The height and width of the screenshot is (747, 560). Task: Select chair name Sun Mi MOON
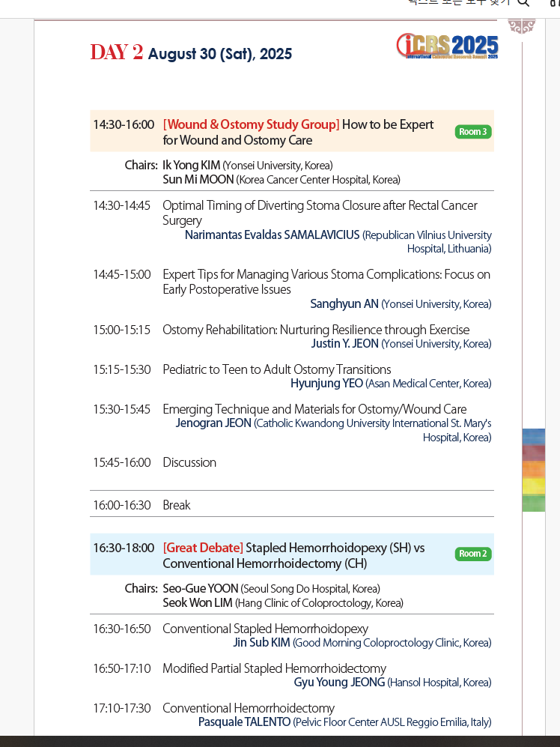click(198, 180)
